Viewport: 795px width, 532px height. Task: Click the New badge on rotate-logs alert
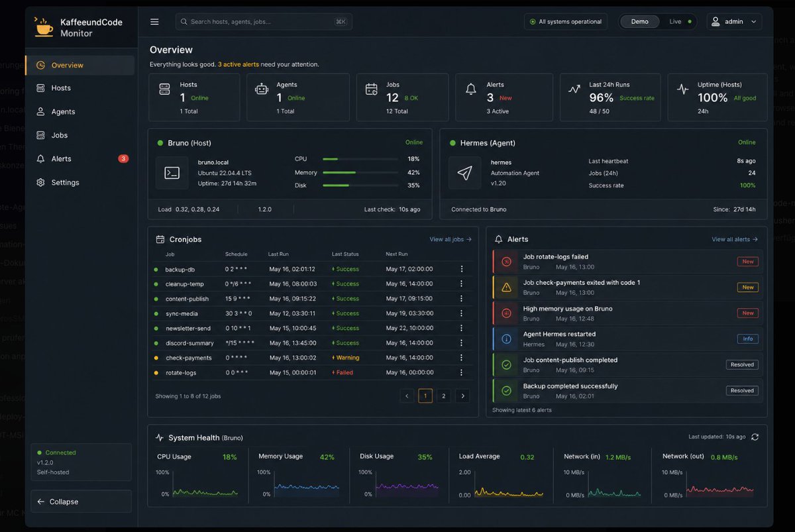click(748, 262)
